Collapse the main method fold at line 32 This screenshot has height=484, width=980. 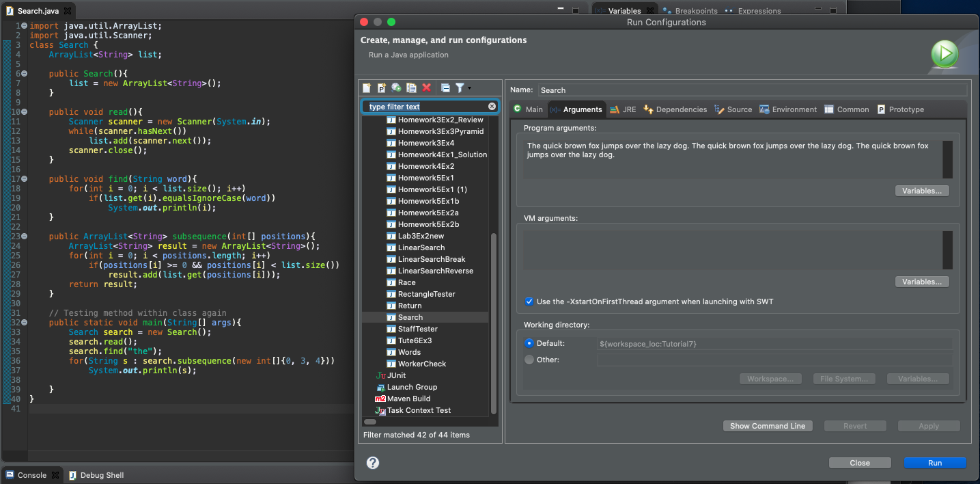click(x=24, y=322)
